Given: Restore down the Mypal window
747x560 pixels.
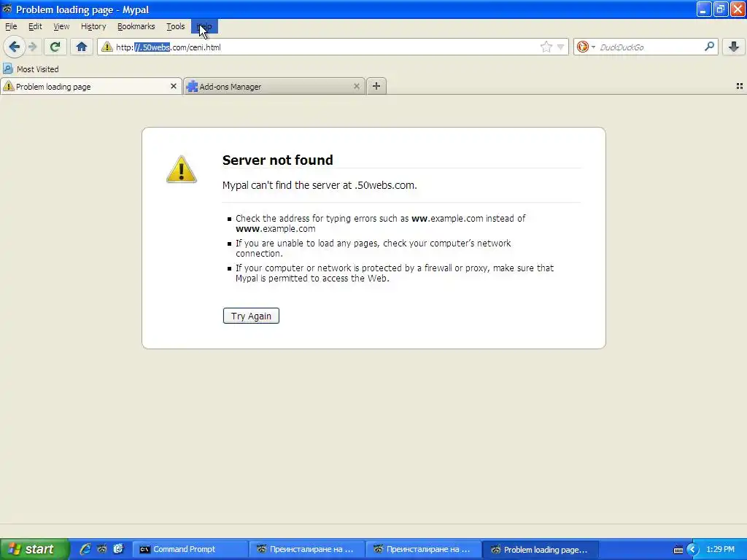Looking at the screenshot, I should click(721, 9).
